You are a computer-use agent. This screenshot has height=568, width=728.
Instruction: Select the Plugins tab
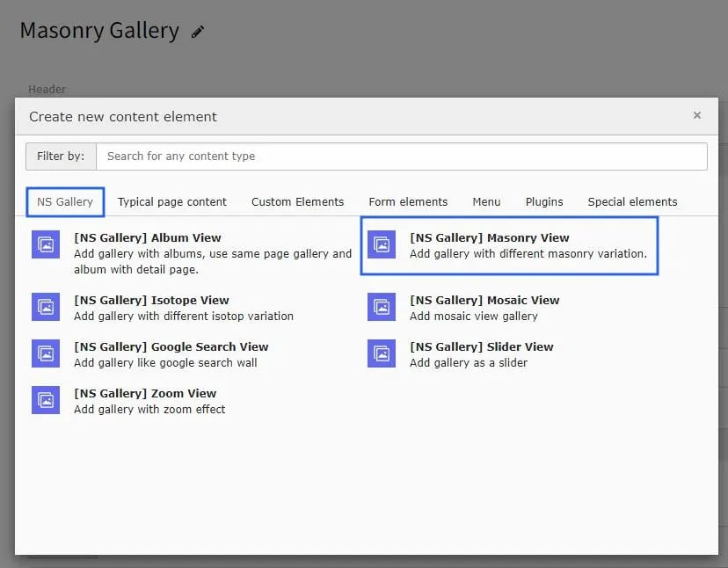pyautogui.click(x=544, y=202)
